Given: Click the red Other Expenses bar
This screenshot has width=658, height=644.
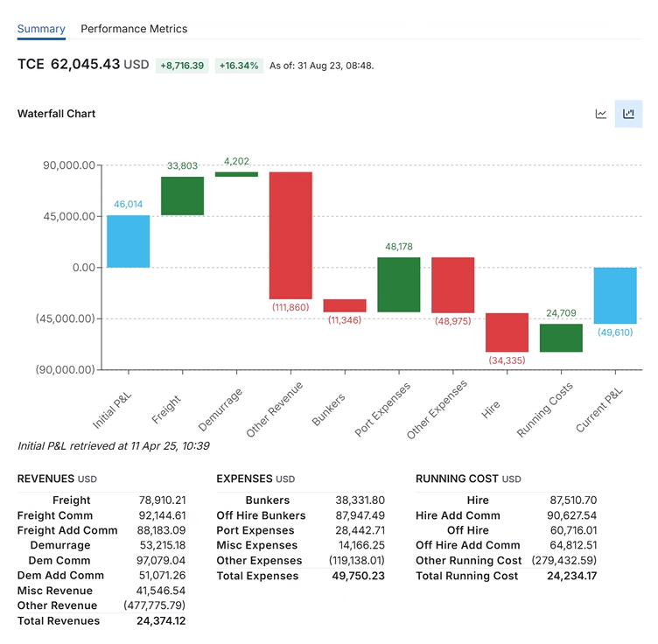Looking at the screenshot, I should click(453, 284).
